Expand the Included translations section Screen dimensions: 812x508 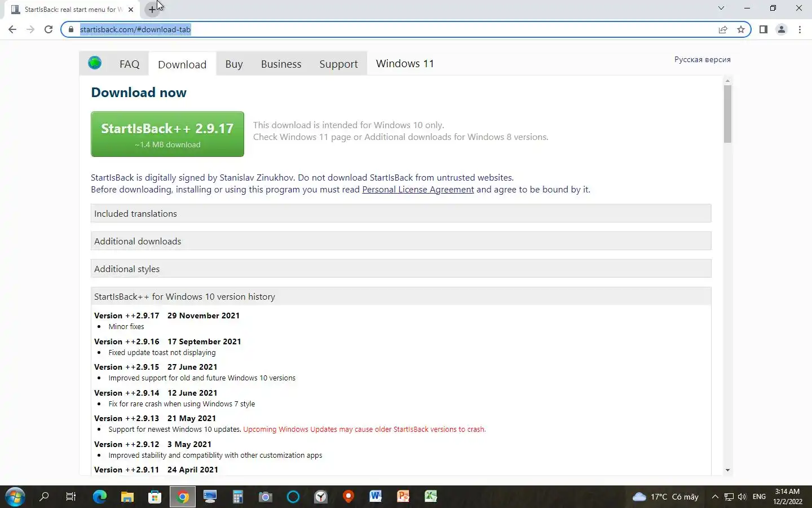pyautogui.click(x=401, y=213)
